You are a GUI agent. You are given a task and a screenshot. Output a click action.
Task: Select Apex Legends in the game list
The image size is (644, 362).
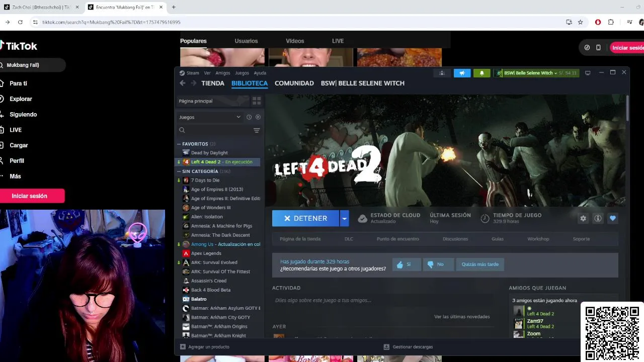206,253
